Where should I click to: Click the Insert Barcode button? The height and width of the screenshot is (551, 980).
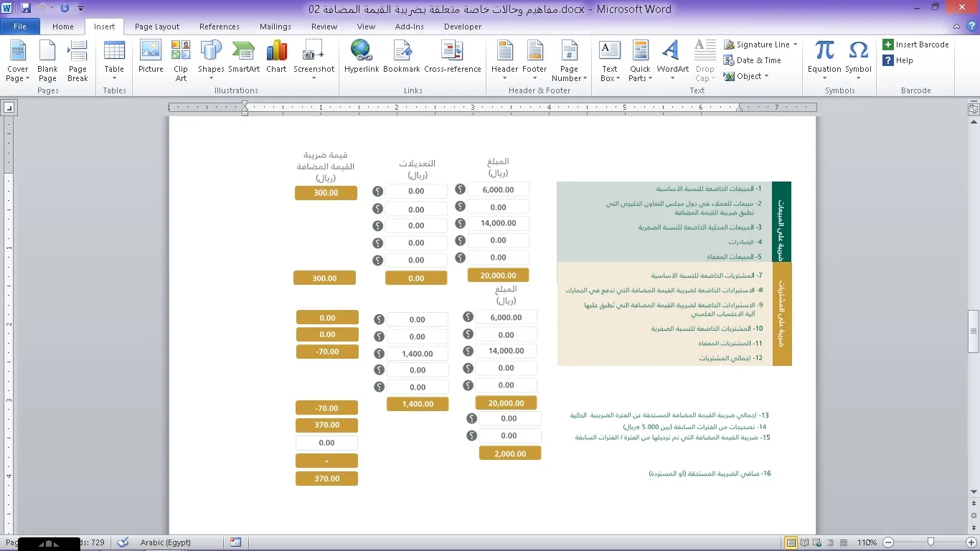point(916,44)
